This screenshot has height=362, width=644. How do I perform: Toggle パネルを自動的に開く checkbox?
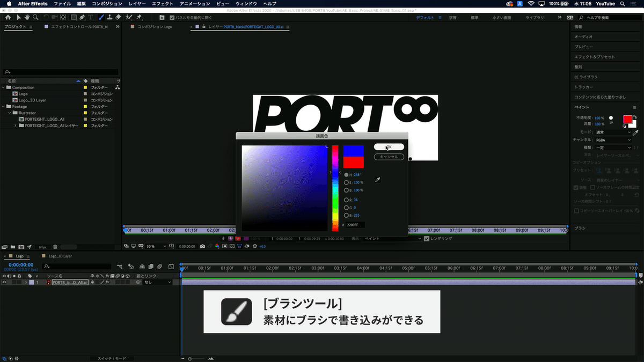(x=172, y=17)
